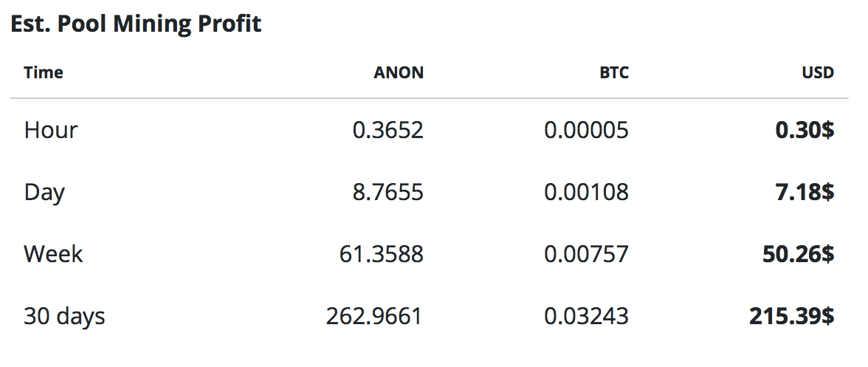
Task: Click the hourly ANON value 0.3652
Action: (388, 130)
